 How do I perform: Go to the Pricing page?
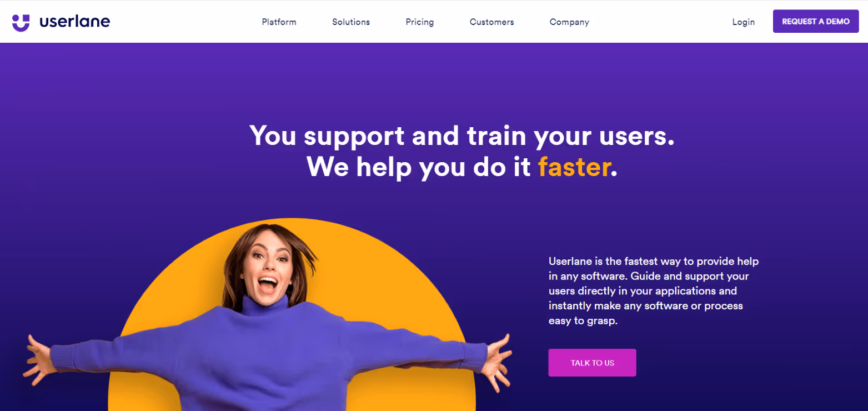(420, 22)
